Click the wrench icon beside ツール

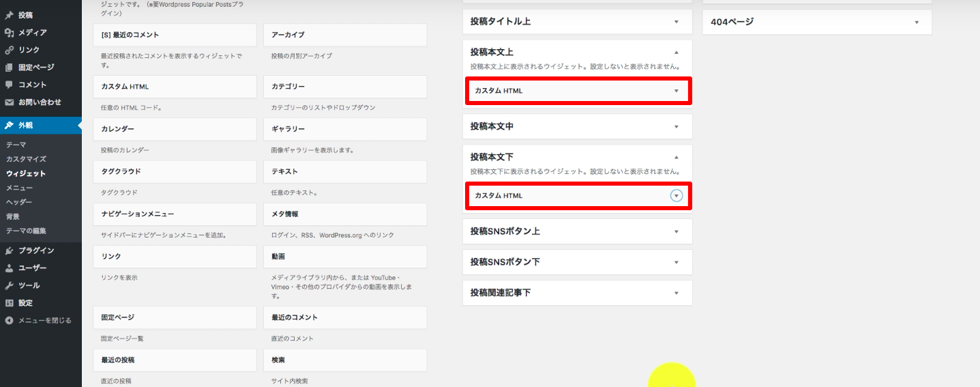(x=9, y=285)
